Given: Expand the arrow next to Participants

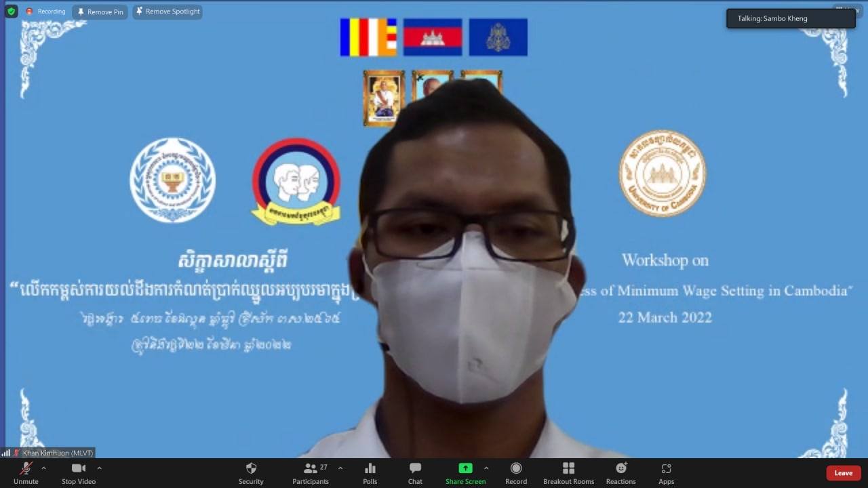Looking at the screenshot, I should point(340,468).
